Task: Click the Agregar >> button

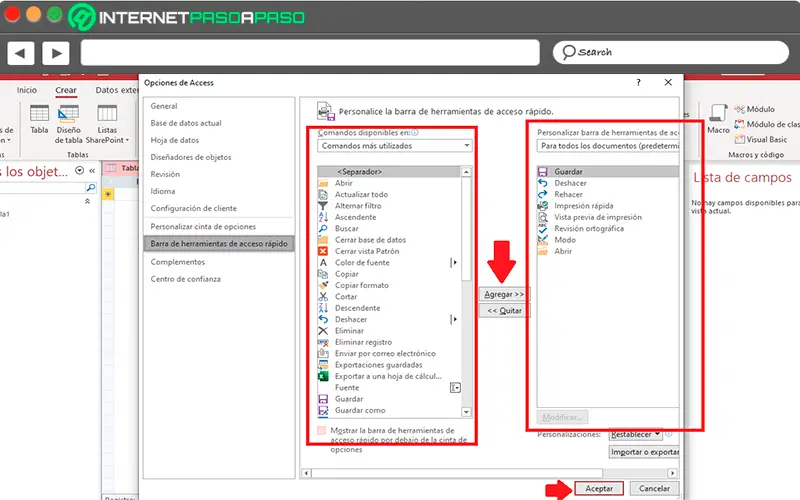Action: [x=504, y=294]
